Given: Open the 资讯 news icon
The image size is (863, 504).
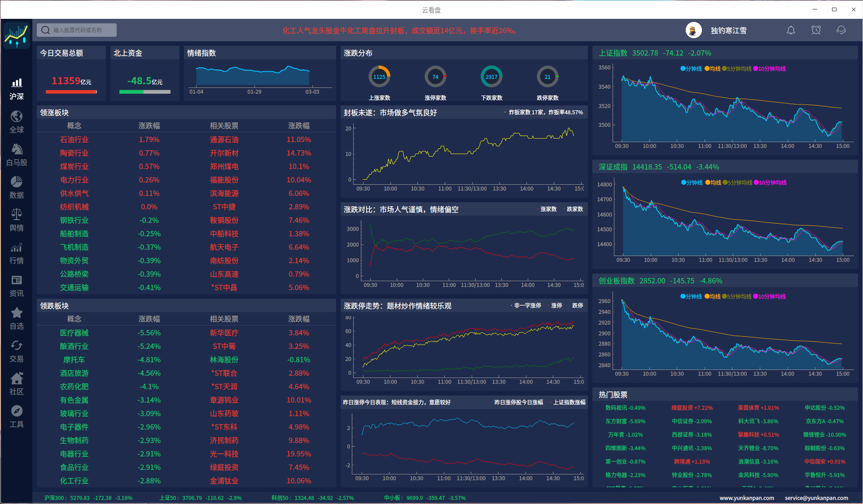Looking at the screenshot, I should 17,281.
